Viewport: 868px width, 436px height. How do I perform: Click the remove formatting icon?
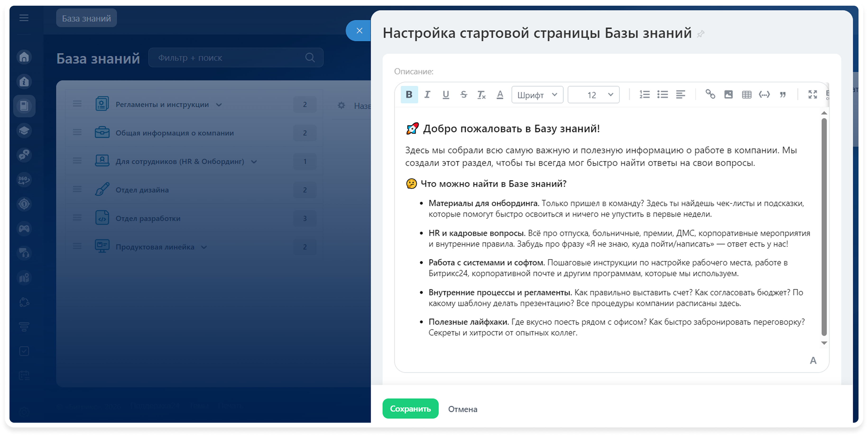(481, 95)
